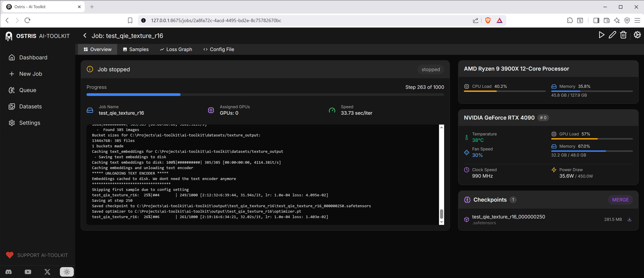Toggle the light/dark theme button
644x278 pixels.
pyautogui.click(x=67, y=272)
